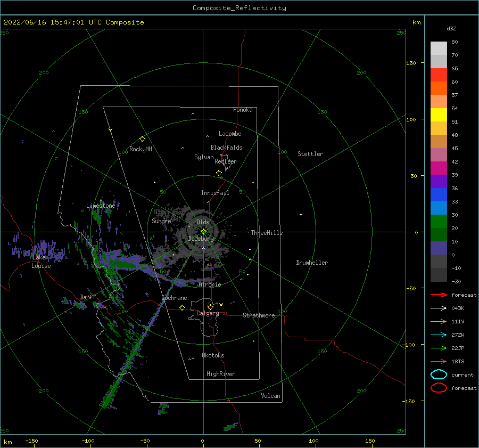Click the Stettler city label
Screen dimensions: 479x448
click(310, 154)
